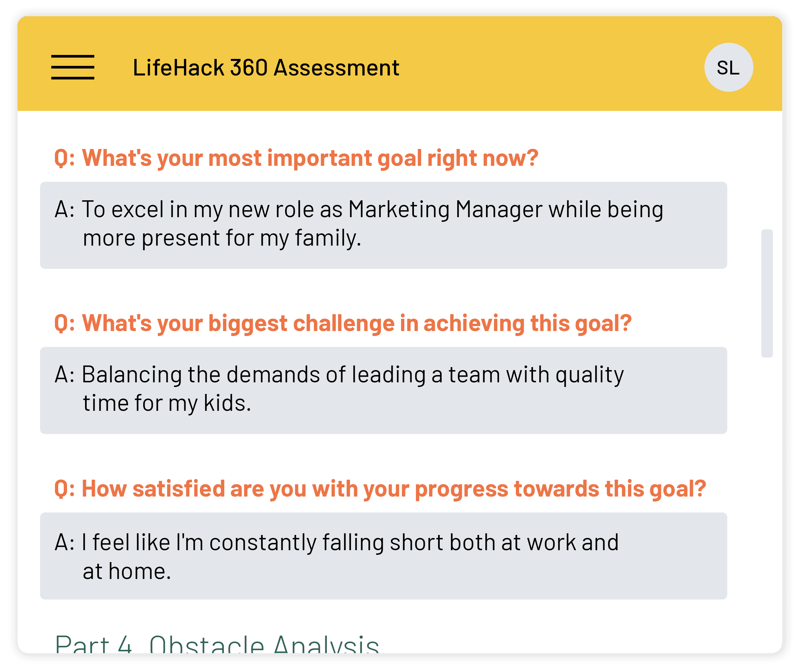The width and height of the screenshot is (809, 672).
Task: Click the "Q:" prefix of the goal question
Action: point(64,158)
